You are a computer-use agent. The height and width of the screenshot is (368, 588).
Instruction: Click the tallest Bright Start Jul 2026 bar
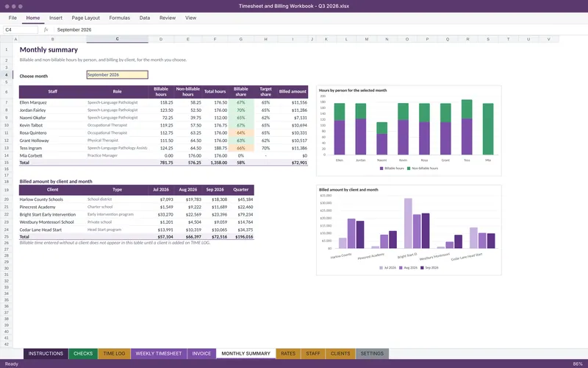click(408, 223)
